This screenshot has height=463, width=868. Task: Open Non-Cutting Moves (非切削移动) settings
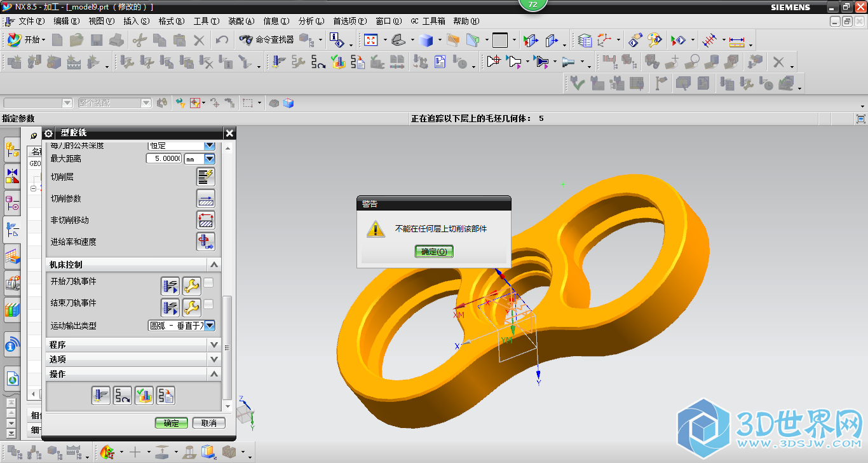click(x=205, y=220)
